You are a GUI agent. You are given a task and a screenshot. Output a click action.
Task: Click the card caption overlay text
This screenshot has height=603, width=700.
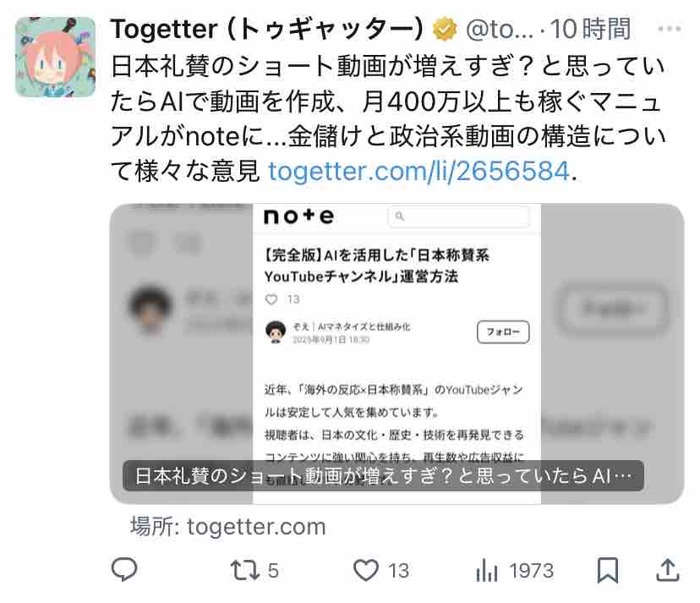click(383, 475)
